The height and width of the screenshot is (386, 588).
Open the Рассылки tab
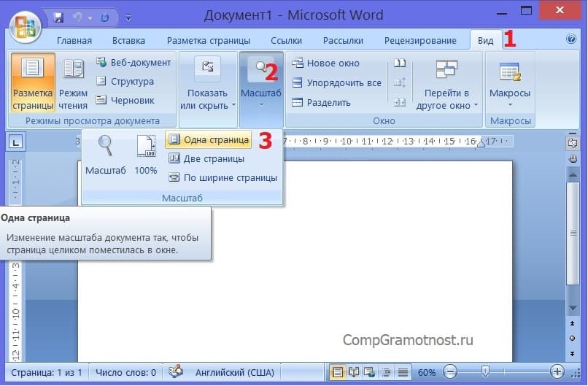click(343, 41)
